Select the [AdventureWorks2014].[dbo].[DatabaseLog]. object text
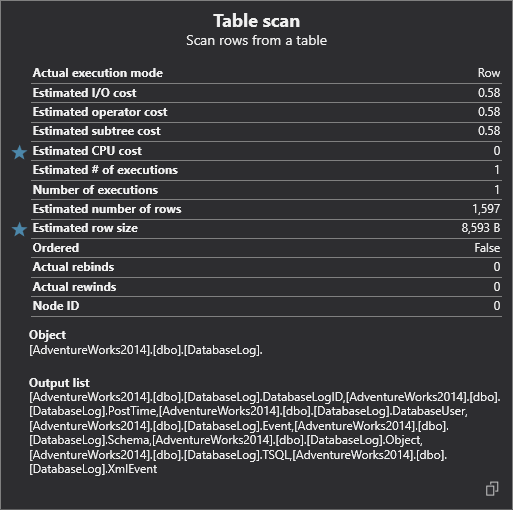The image size is (513, 510). coord(146,350)
